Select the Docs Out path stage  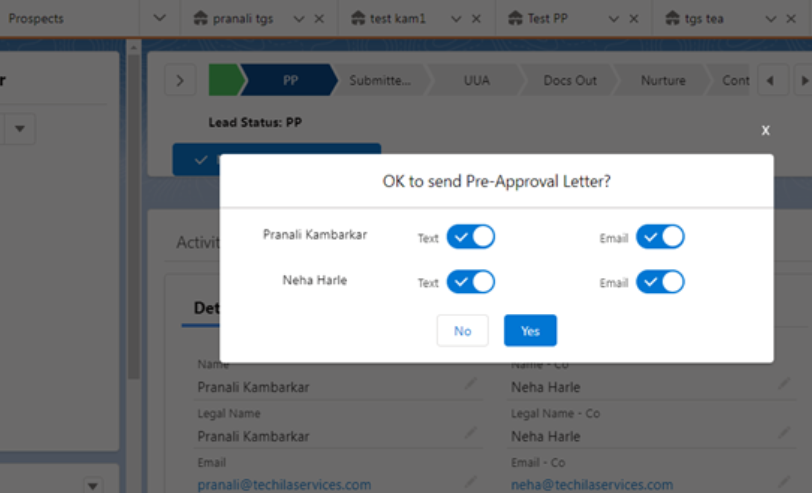(570, 80)
